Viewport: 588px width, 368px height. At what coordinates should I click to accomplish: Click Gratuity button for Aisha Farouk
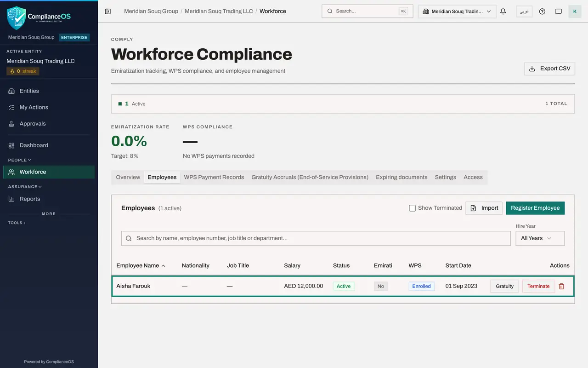(x=504, y=286)
